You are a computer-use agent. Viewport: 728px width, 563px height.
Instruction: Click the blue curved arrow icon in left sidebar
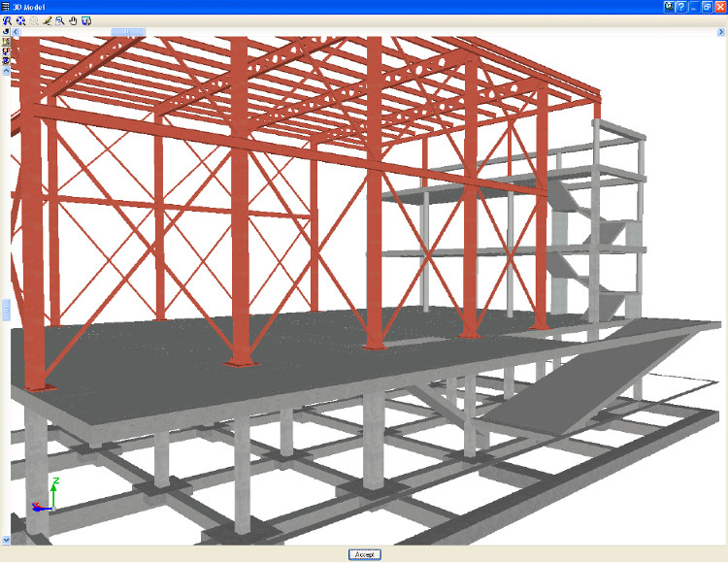[x=6, y=32]
